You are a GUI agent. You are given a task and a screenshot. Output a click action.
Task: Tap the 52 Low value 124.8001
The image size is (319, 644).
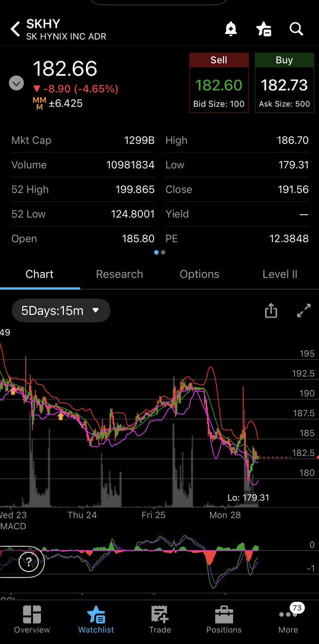(133, 214)
